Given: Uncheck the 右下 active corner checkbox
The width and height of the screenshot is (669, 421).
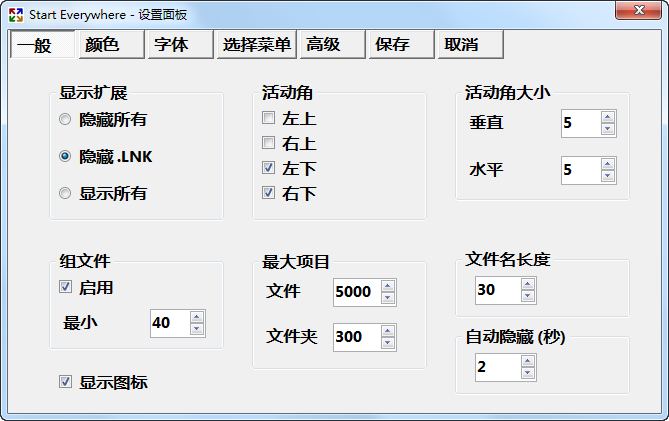Looking at the screenshot, I should (x=268, y=193).
